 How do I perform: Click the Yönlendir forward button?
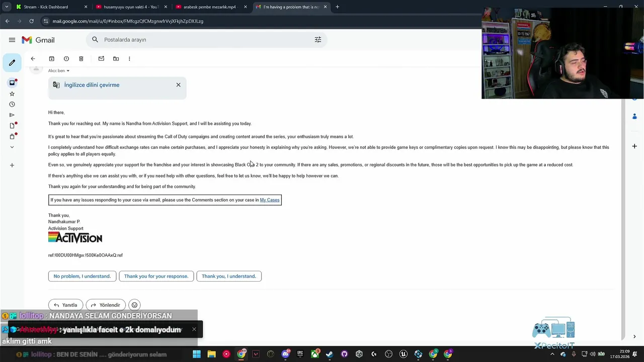click(105, 305)
